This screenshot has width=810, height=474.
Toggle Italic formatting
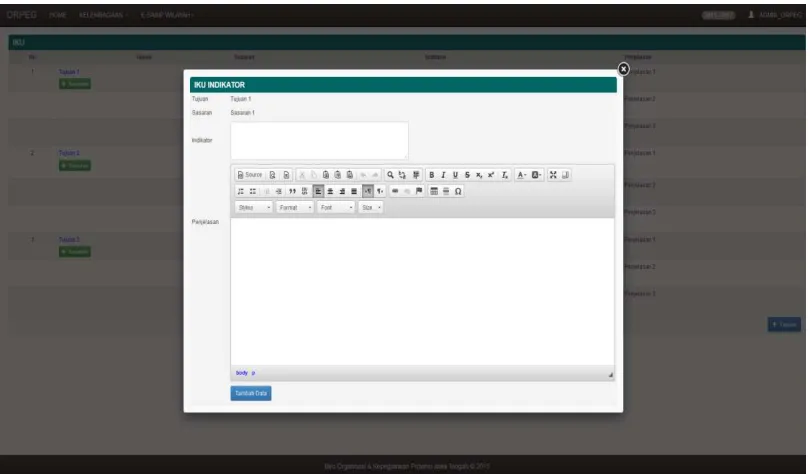coord(443,175)
